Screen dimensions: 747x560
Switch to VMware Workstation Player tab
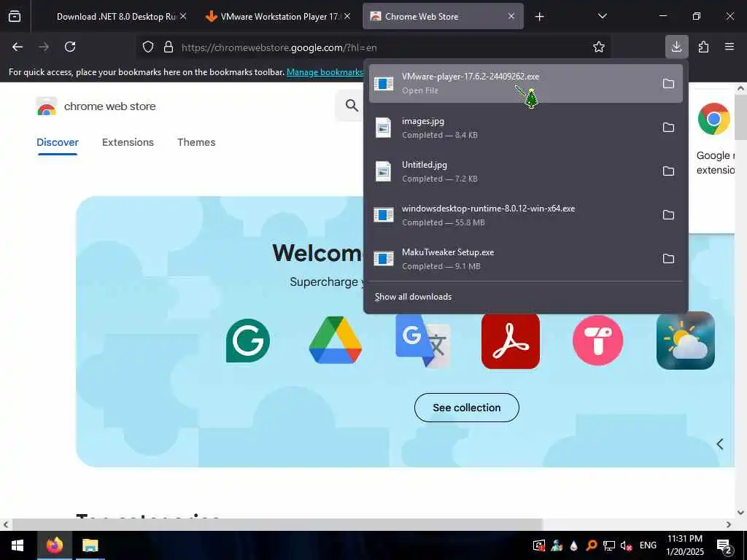point(279,16)
